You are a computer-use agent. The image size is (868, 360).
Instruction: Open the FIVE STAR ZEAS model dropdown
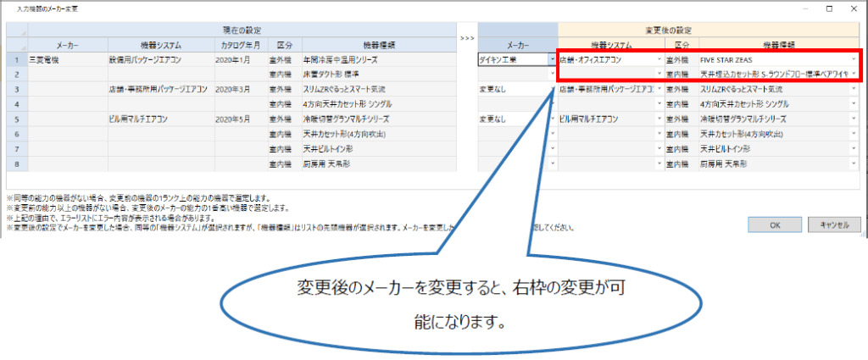tap(854, 60)
